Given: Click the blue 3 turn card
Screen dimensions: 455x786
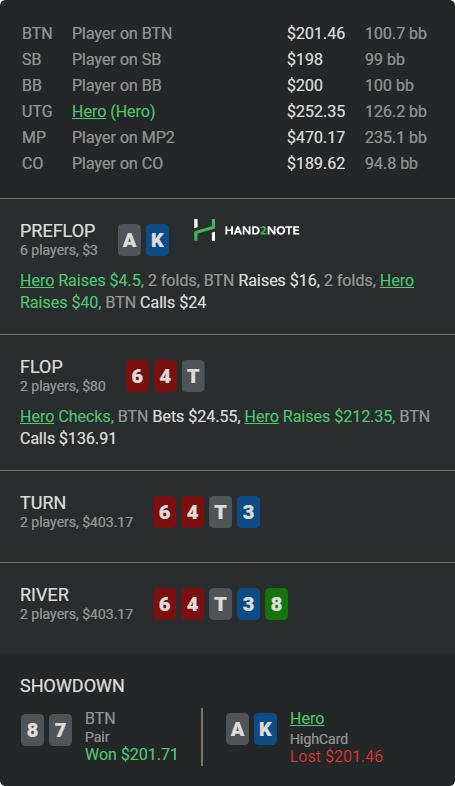Looking at the screenshot, I should pyautogui.click(x=249, y=512).
